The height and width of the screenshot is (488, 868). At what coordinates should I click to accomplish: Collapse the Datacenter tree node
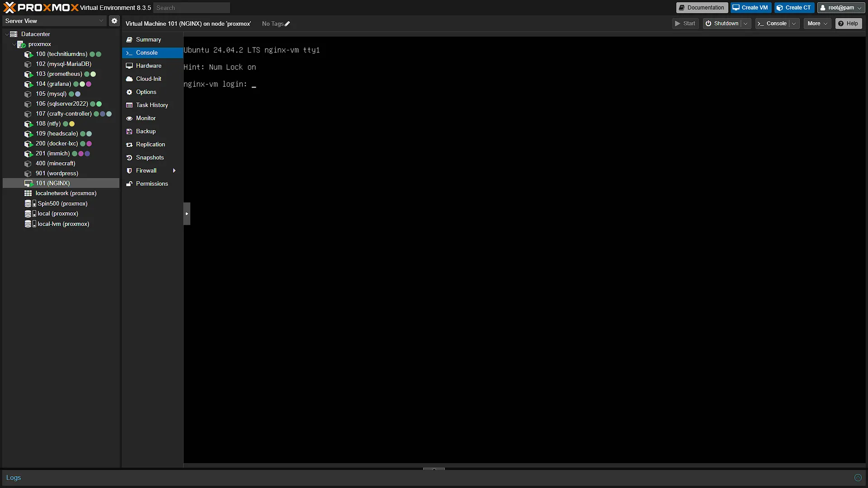[x=7, y=34]
